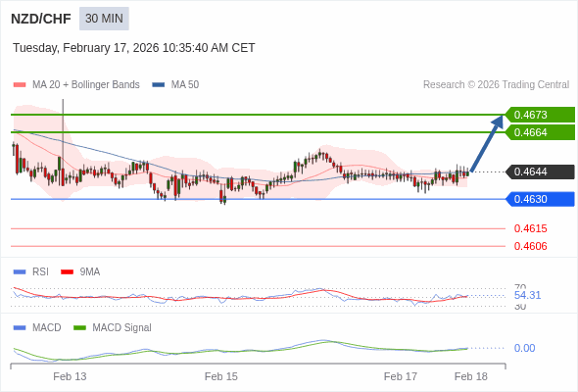578x392 pixels.
Task: Click the 0.4673 resistance price tag
Action: (540, 115)
